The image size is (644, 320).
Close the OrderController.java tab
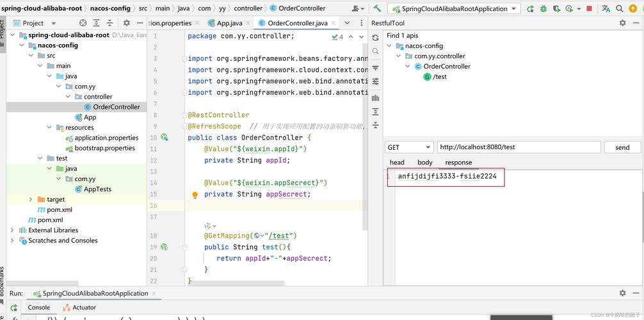[x=333, y=24]
